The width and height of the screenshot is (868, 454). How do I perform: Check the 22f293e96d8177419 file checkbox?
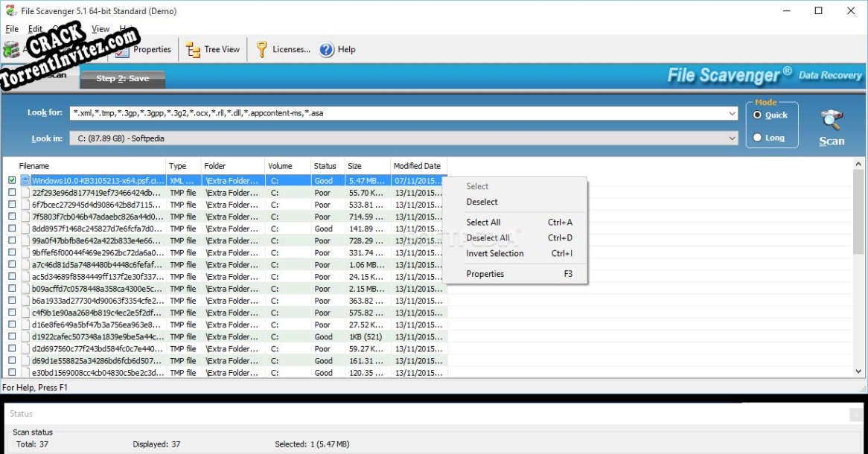point(11,193)
